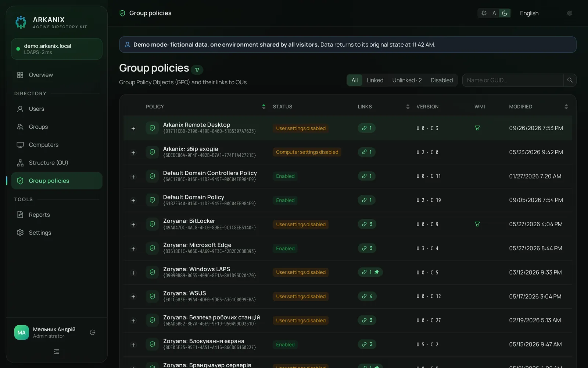Click the globe icon in header
The image size is (588, 368).
[570, 13]
